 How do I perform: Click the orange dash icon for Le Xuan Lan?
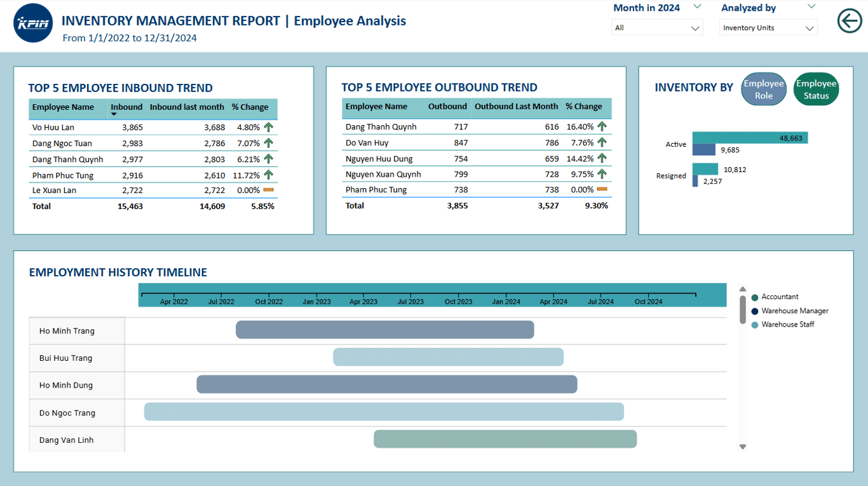click(268, 190)
